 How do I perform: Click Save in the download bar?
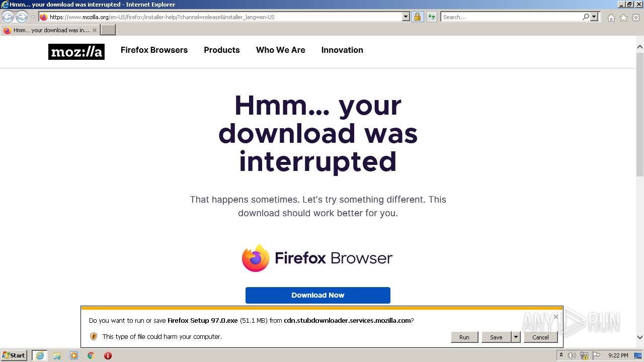point(496,337)
